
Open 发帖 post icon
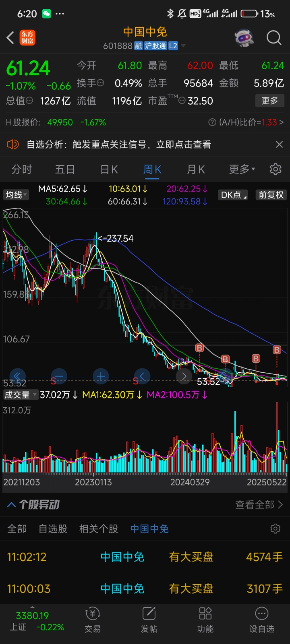click(x=149, y=620)
